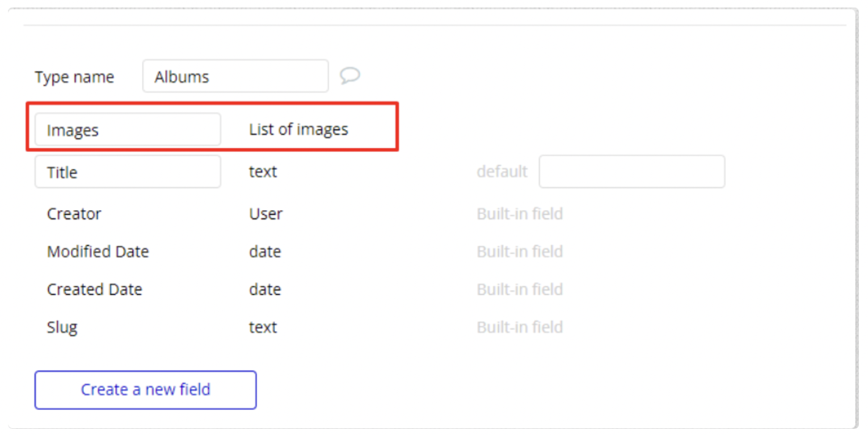
Task: Click the text type of Slug field
Action: tap(263, 327)
